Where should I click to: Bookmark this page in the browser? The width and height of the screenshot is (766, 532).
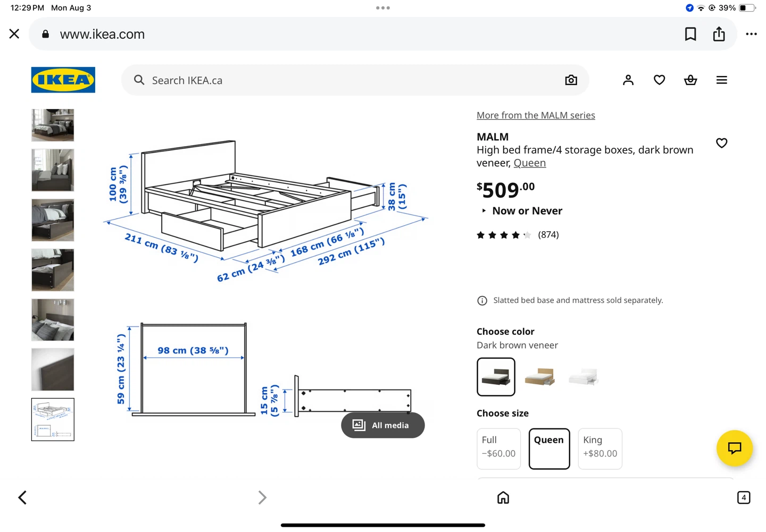coord(690,34)
